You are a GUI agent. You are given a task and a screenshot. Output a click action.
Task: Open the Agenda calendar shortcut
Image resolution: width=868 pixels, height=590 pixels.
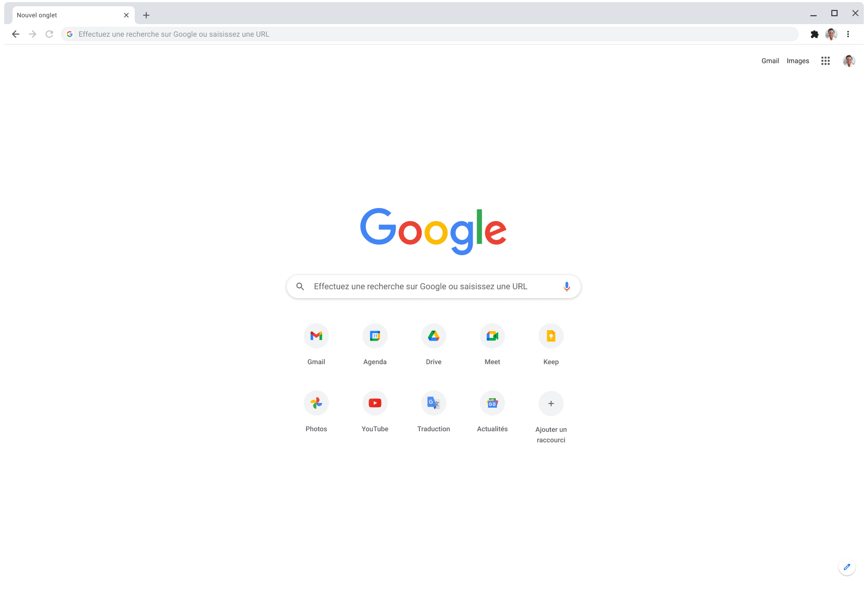(x=375, y=336)
